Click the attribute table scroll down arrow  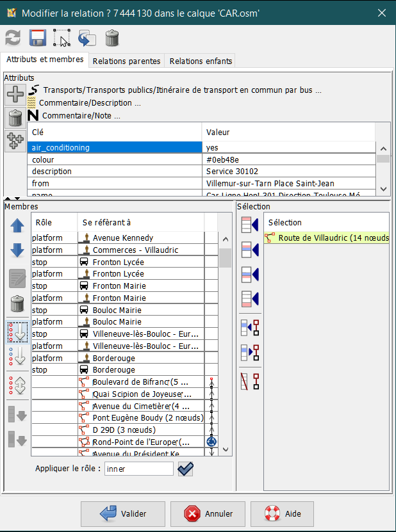(x=383, y=189)
